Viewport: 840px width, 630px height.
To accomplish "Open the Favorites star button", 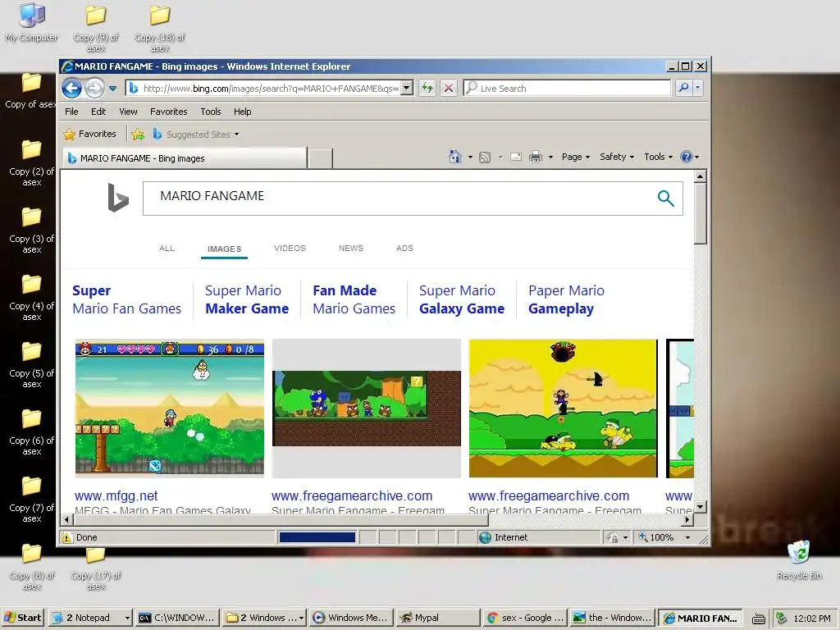I will [90, 134].
